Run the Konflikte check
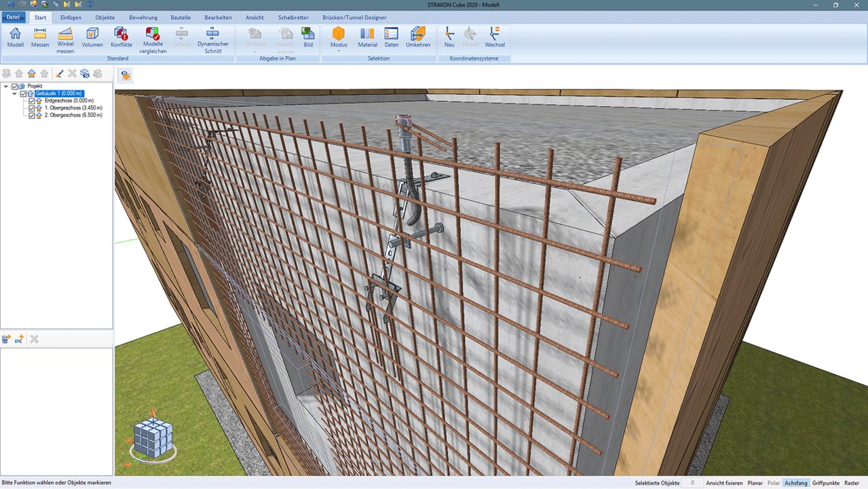Viewport: 868px width, 489px height. click(121, 37)
